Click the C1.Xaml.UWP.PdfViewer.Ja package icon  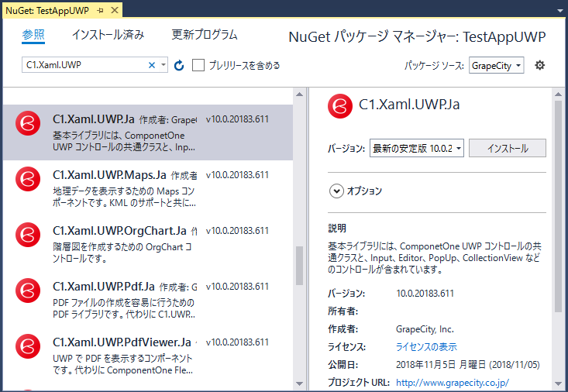click(x=28, y=346)
